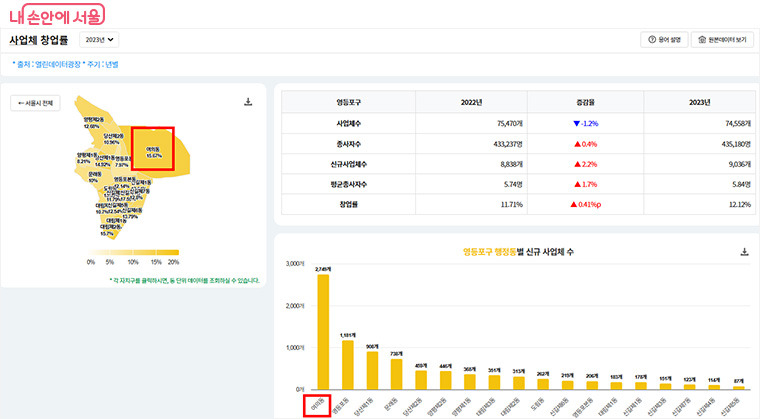Click the 영등포구 table header cell
Viewport: 760px width, 419px height.
(348, 102)
